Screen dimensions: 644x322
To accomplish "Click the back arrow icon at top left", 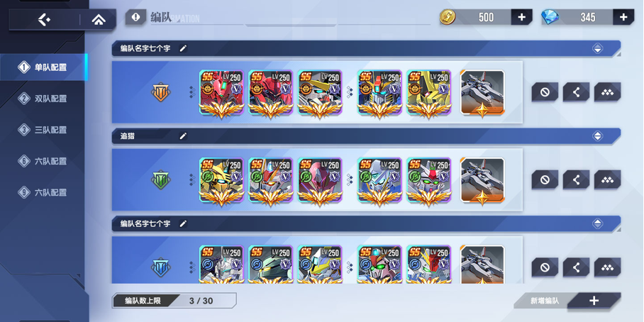I will tap(44, 19).
